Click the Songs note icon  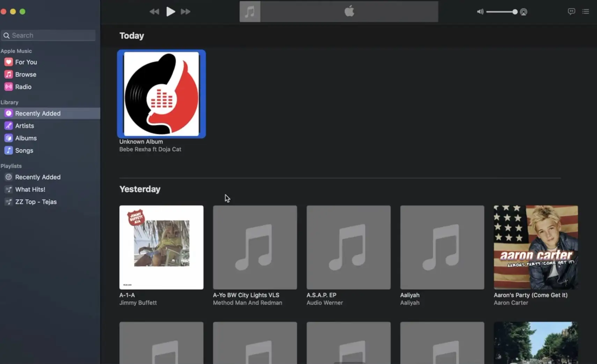[x=8, y=150]
